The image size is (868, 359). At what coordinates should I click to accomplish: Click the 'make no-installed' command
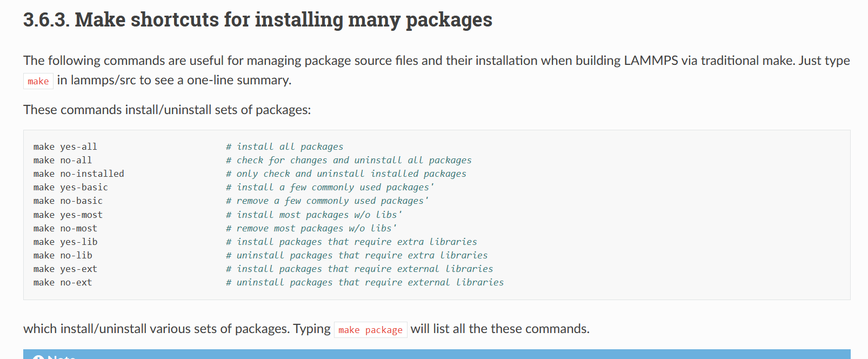point(79,174)
